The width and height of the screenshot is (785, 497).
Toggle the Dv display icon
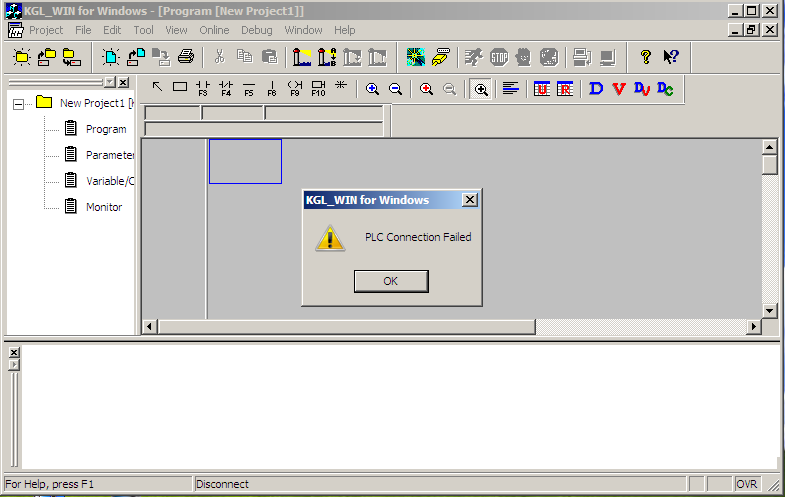642,89
